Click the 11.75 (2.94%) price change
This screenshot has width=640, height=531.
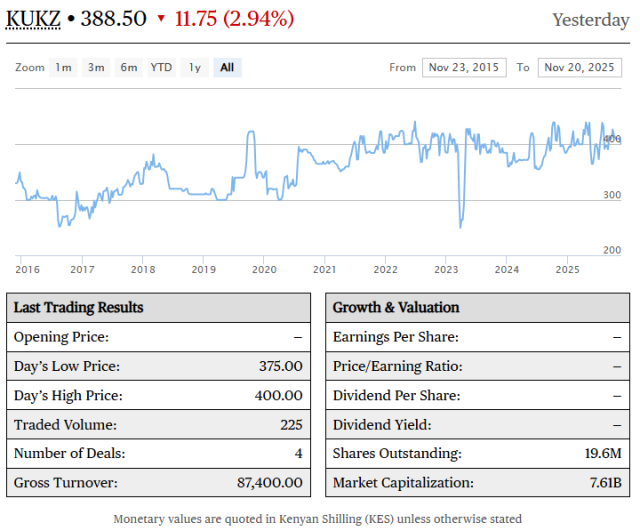coord(234,19)
